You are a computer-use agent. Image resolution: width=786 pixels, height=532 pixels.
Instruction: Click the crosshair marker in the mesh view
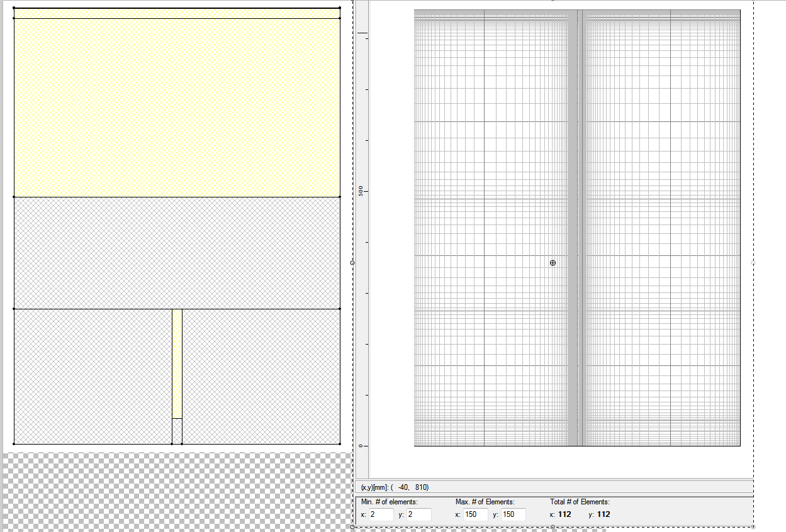point(553,263)
